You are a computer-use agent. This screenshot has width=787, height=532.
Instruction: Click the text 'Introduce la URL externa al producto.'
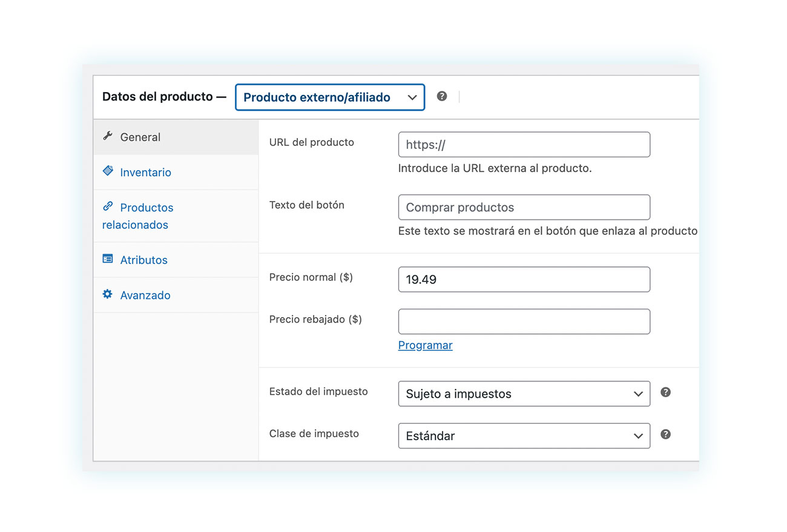tap(495, 168)
